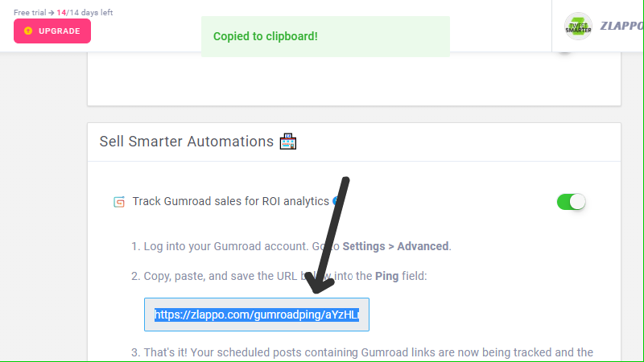Click the ZLAPPO account name
644x362 pixels.
click(x=621, y=26)
